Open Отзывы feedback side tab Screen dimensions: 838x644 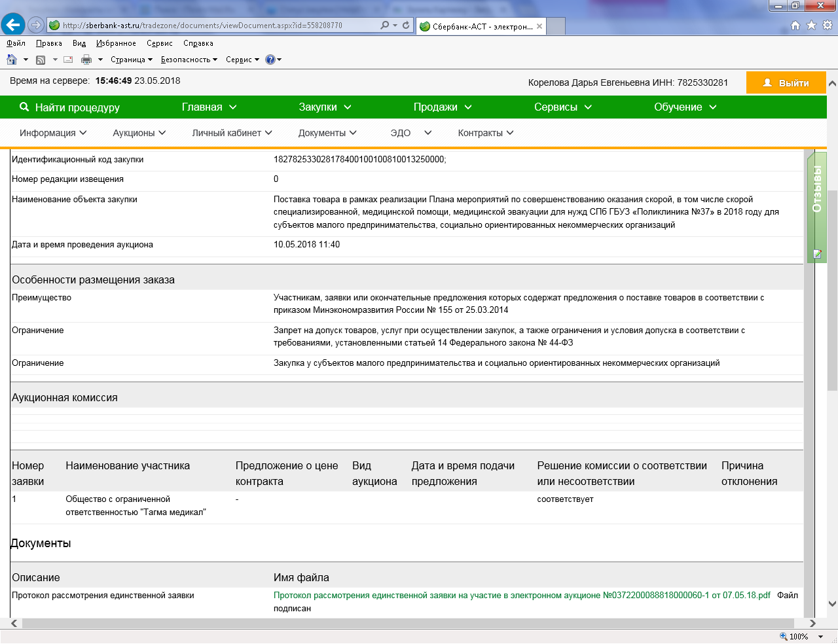pyautogui.click(x=817, y=207)
